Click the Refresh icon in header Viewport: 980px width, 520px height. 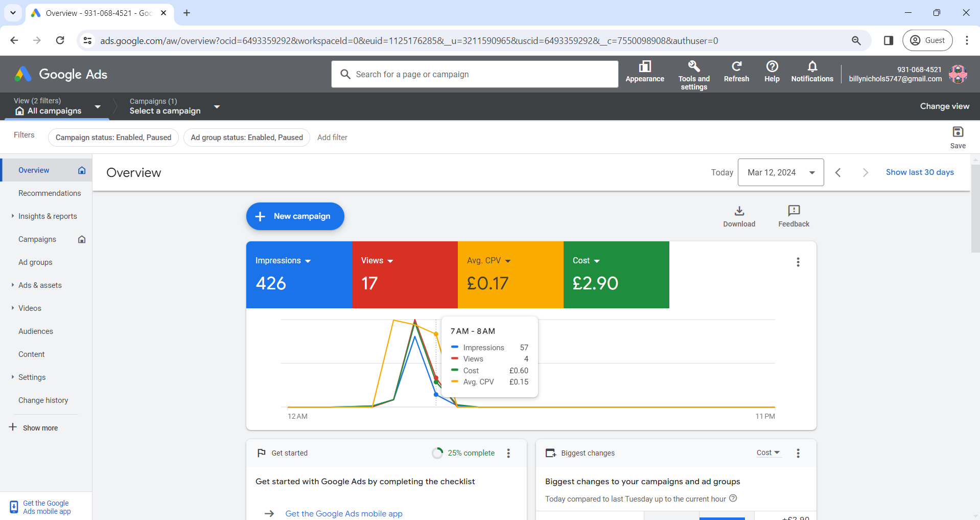click(736, 72)
